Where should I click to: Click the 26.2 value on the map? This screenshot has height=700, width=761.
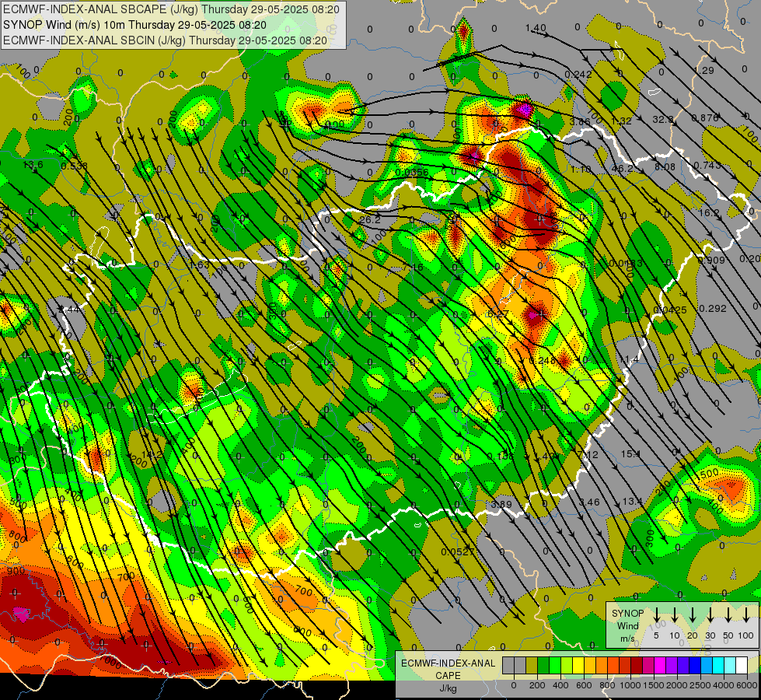[370, 220]
